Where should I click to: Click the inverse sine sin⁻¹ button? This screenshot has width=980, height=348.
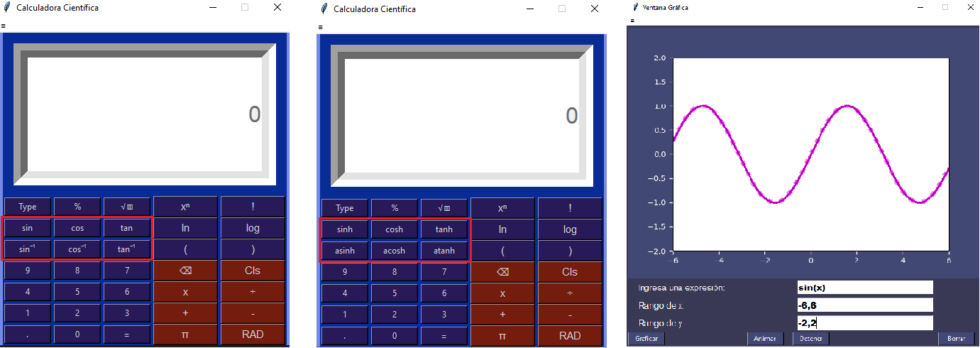click(27, 249)
